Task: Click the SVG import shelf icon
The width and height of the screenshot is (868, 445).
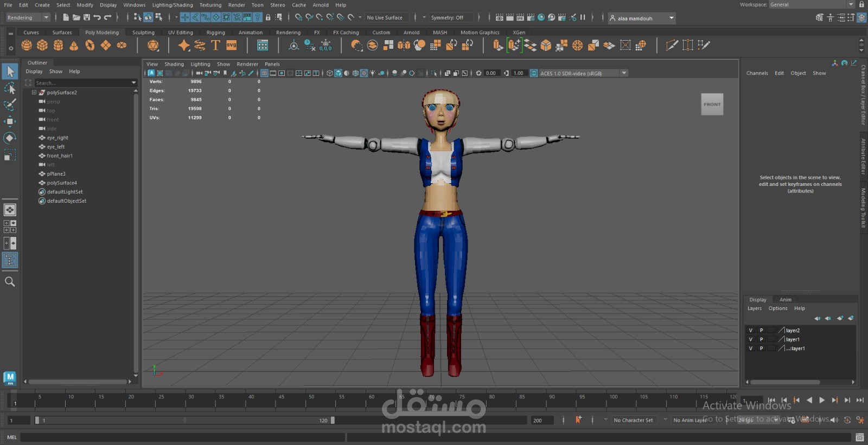Action: pyautogui.click(x=232, y=46)
